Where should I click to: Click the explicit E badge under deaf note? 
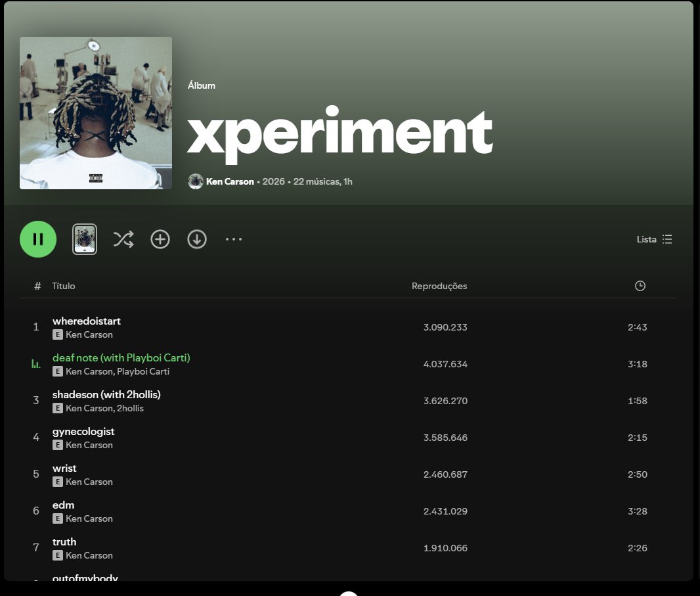pyautogui.click(x=58, y=371)
